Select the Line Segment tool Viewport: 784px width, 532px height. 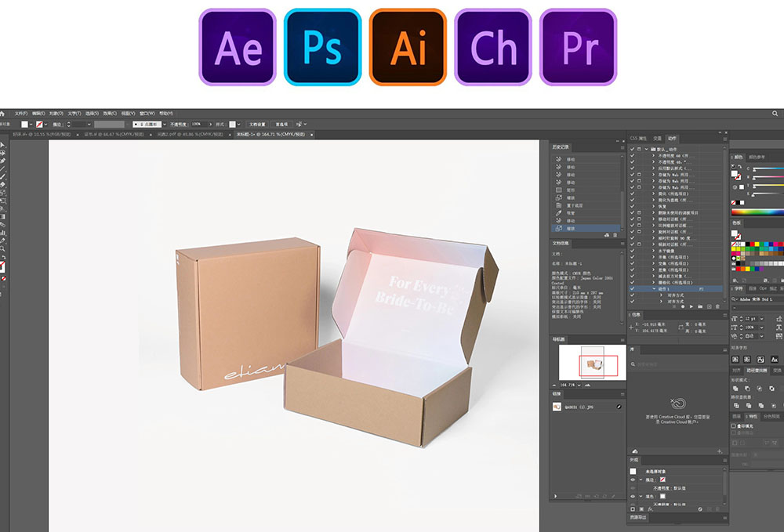pyautogui.click(x=2, y=168)
